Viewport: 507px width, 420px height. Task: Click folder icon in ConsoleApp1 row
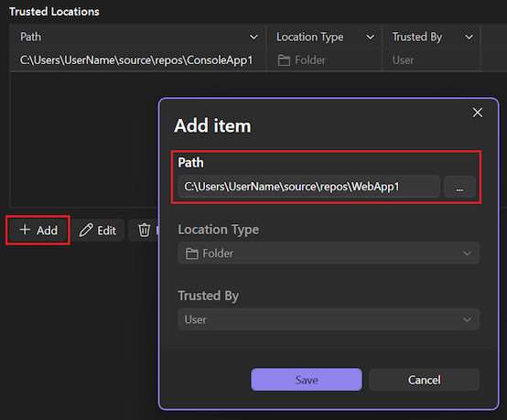point(284,60)
